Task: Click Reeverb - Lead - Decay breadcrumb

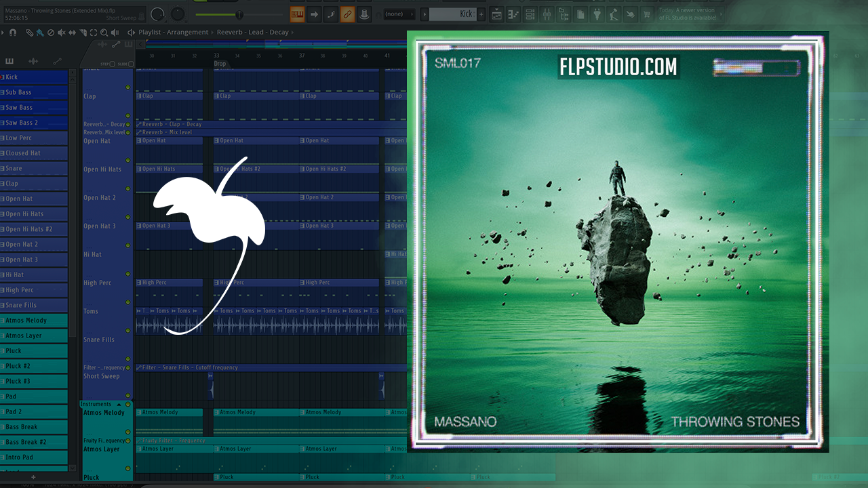Action: (252, 33)
